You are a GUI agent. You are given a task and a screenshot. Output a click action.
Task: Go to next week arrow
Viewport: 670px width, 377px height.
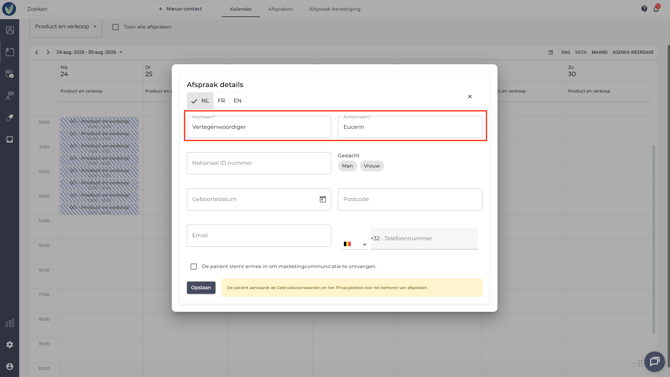(x=48, y=52)
